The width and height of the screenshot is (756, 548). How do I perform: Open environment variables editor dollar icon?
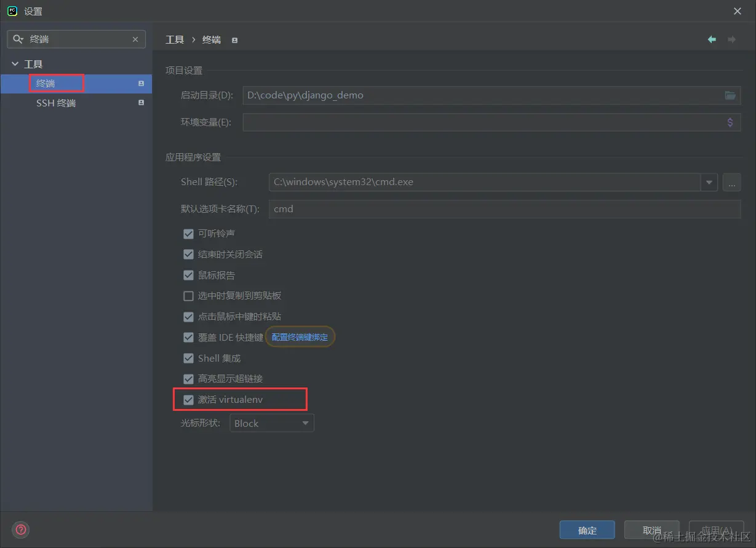click(x=730, y=122)
